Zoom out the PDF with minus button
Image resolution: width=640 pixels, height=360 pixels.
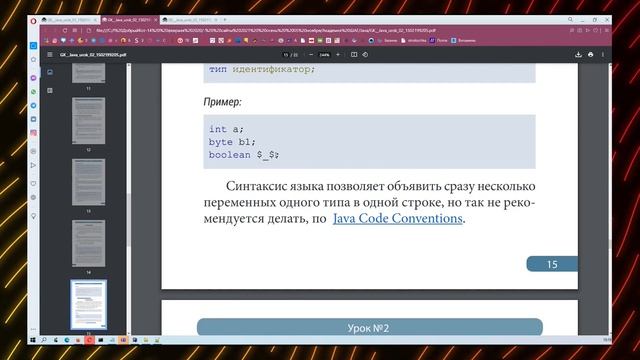tap(311, 54)
